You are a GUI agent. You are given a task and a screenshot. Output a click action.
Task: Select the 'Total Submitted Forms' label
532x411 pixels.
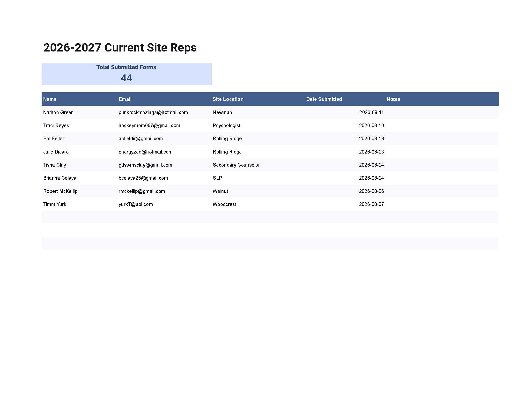[126, 67]
